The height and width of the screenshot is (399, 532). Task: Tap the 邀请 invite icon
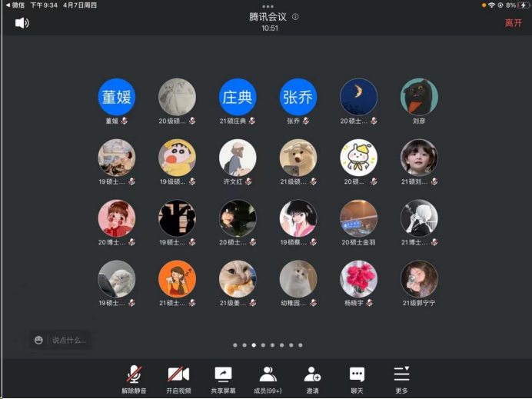[312, 374]
